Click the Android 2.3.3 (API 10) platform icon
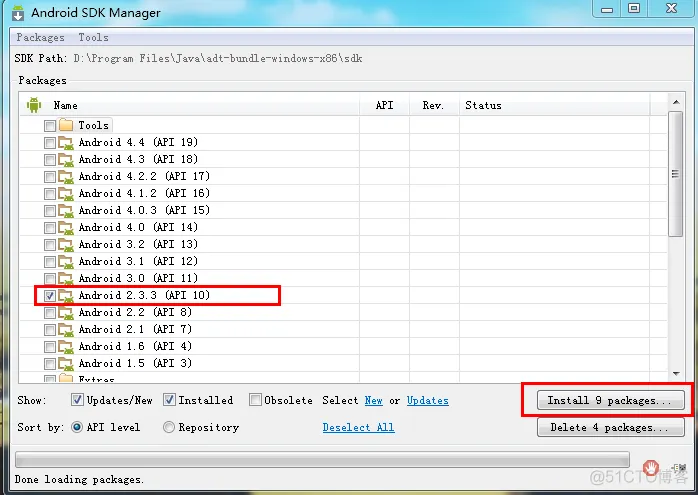698x495 pixels. (x=66, y=296)
